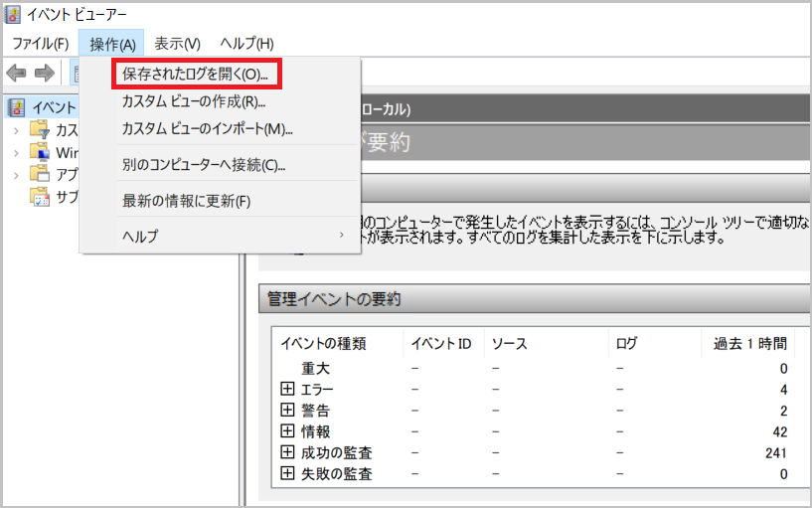Expand the 失敗の監査 row plus box
The image size is (812, 508).
pyautogui.click(x=287, y=473)
